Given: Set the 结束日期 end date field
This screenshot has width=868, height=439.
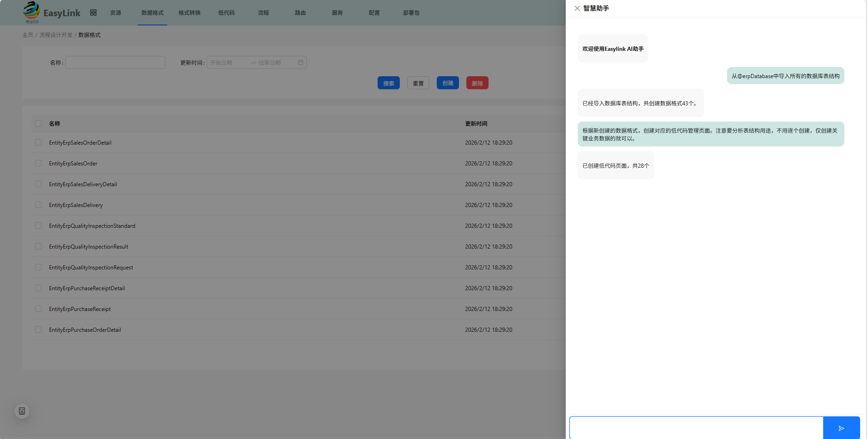Looking at the screenshot, I should click(275, 62).
